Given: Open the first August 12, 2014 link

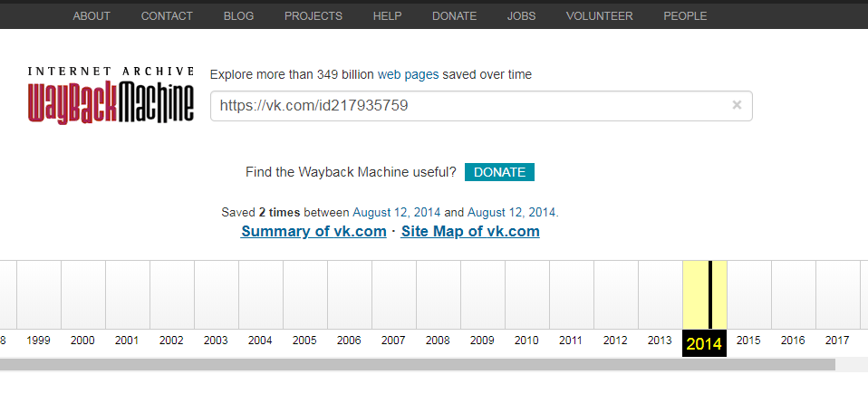Looking at the screenshot, I should pyautogui.click(x=396, y=212).
